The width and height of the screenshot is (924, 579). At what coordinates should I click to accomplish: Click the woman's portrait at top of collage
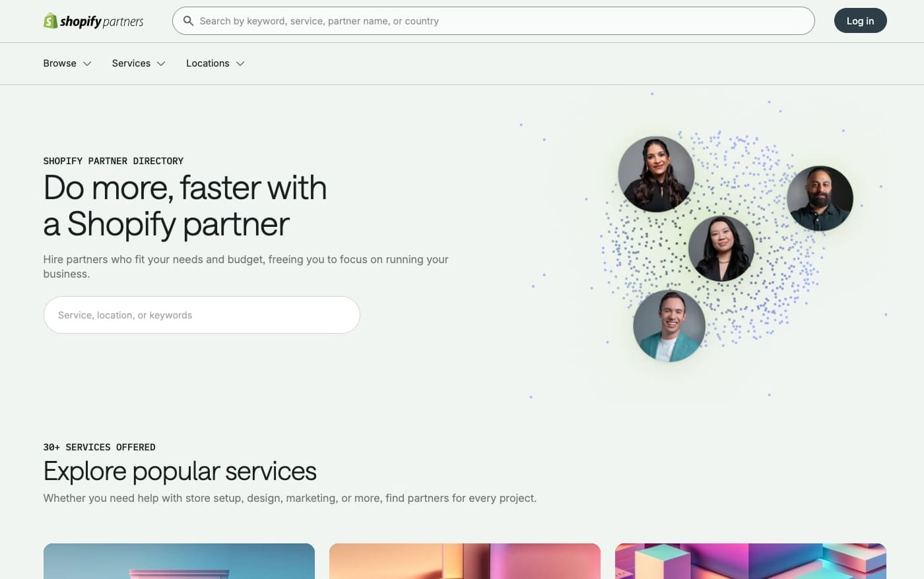656,173
